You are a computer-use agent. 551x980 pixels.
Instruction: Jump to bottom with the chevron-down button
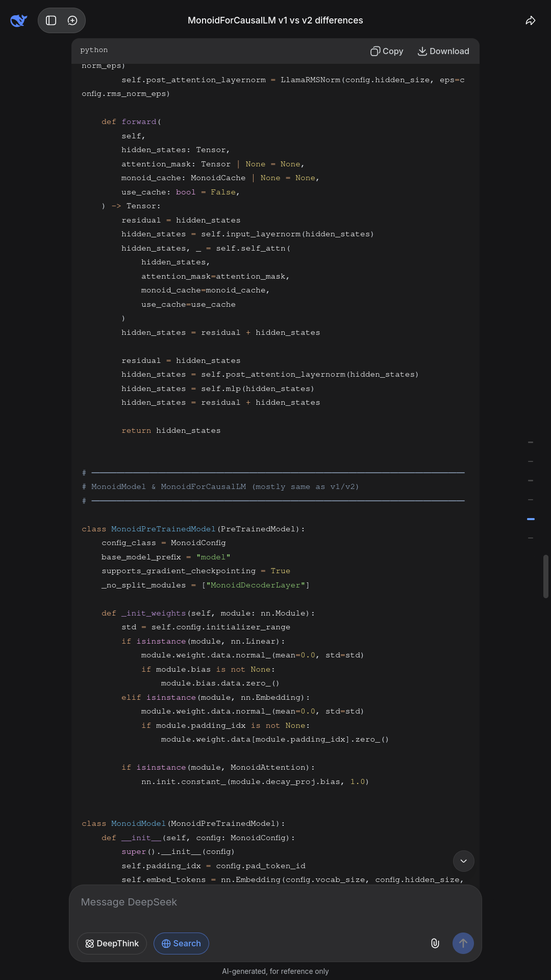(463, 861)
